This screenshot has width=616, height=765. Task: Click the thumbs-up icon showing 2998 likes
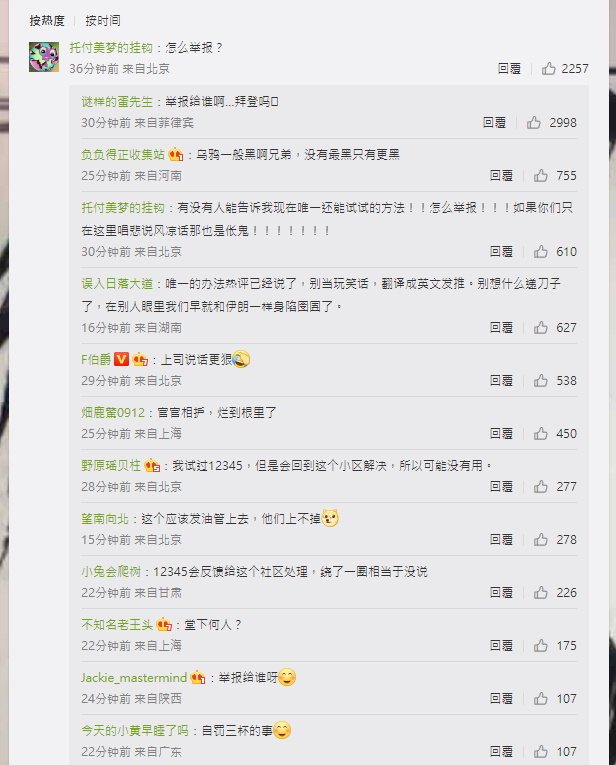click(x=534, y=122)
